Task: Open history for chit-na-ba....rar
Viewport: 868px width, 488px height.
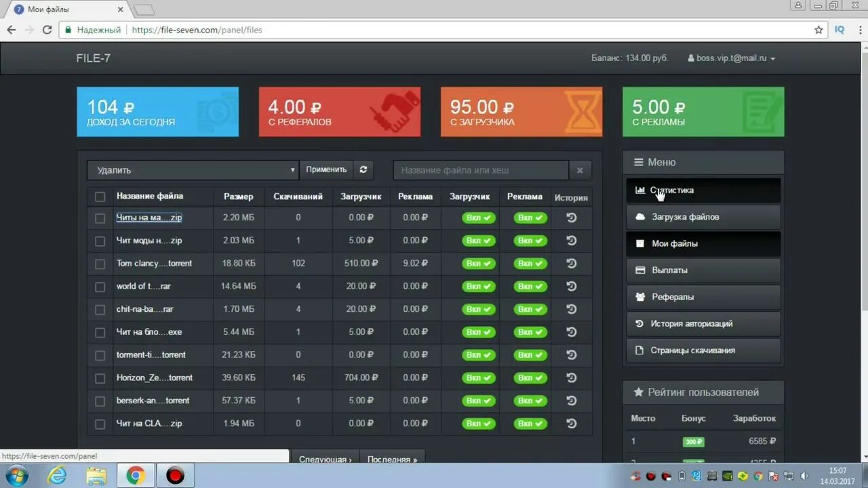Action: point(571,309)
